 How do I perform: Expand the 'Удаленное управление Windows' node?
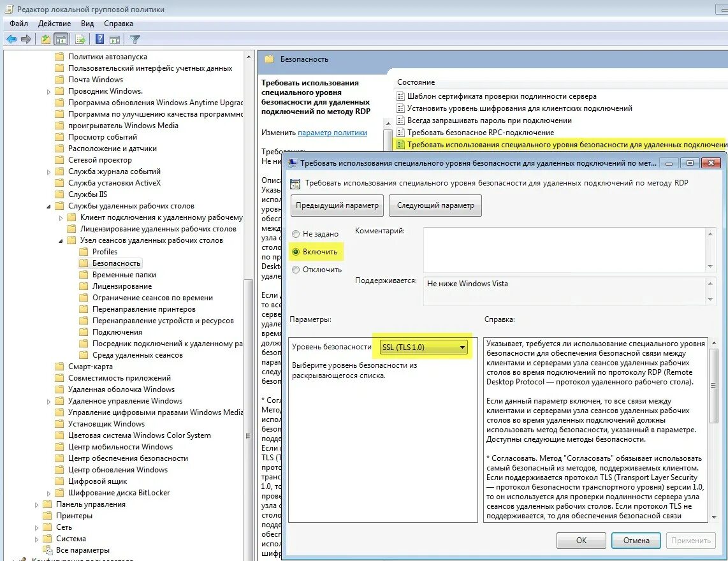click(x=48, y=401)
